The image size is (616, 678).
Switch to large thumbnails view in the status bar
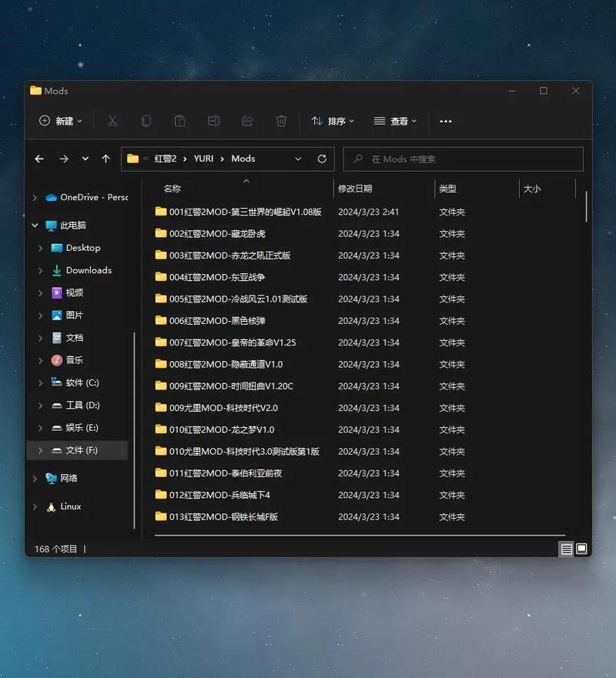(582, 549)
